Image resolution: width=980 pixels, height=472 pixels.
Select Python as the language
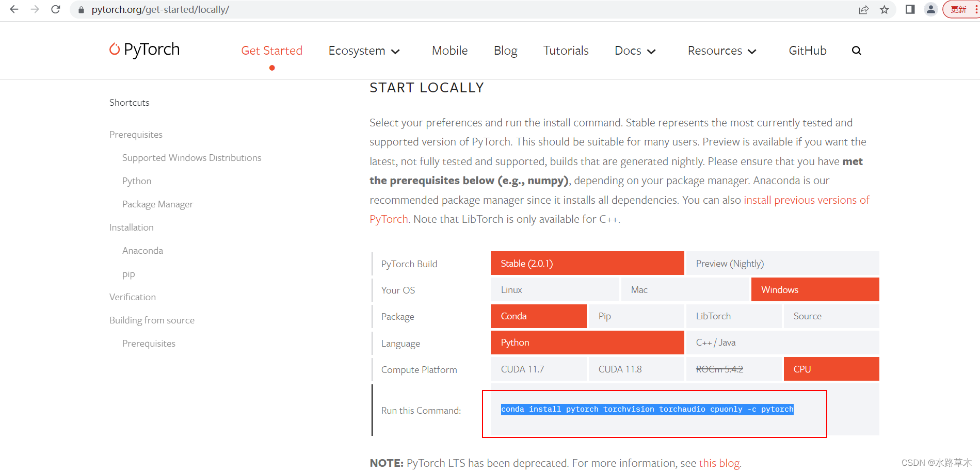(587, 343)
